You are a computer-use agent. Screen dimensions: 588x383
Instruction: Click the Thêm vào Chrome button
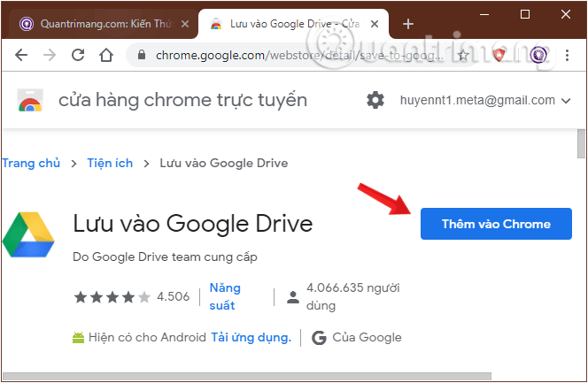click(496, 224)
